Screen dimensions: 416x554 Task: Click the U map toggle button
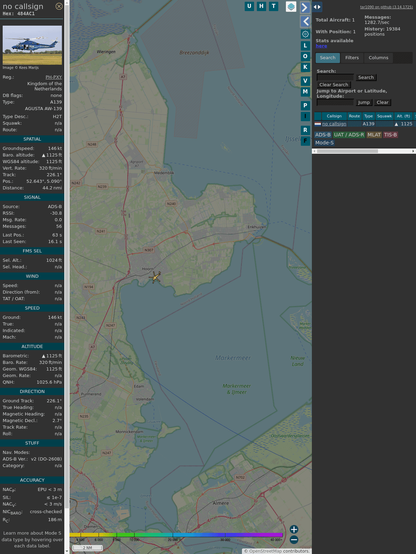[249, 6]
